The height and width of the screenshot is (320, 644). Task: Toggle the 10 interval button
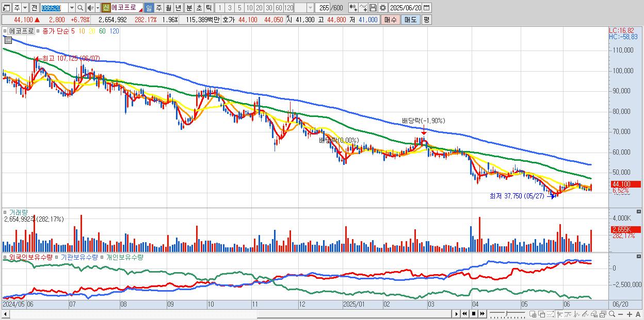(249, 8)
